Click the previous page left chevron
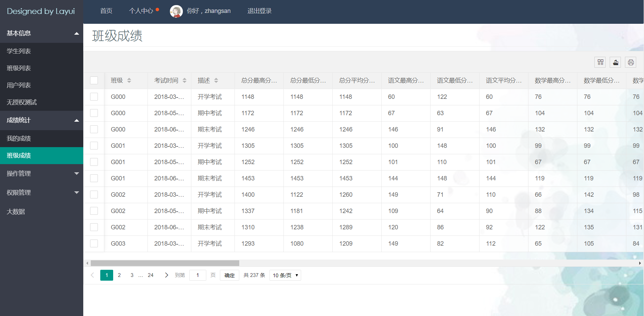The image size is (644, 316). click(92, 275)
